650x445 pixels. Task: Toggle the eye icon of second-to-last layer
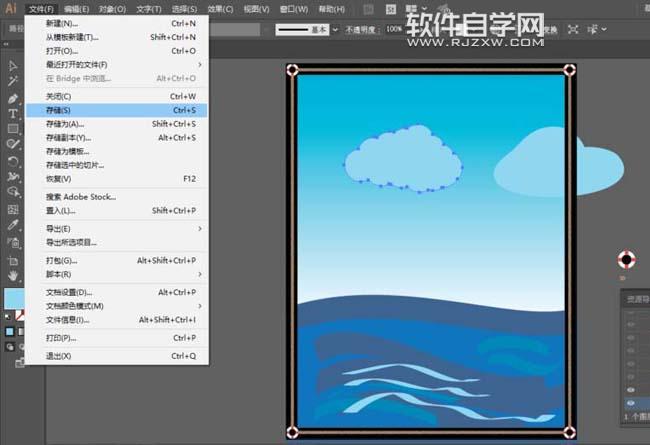(x=630, y=390)
